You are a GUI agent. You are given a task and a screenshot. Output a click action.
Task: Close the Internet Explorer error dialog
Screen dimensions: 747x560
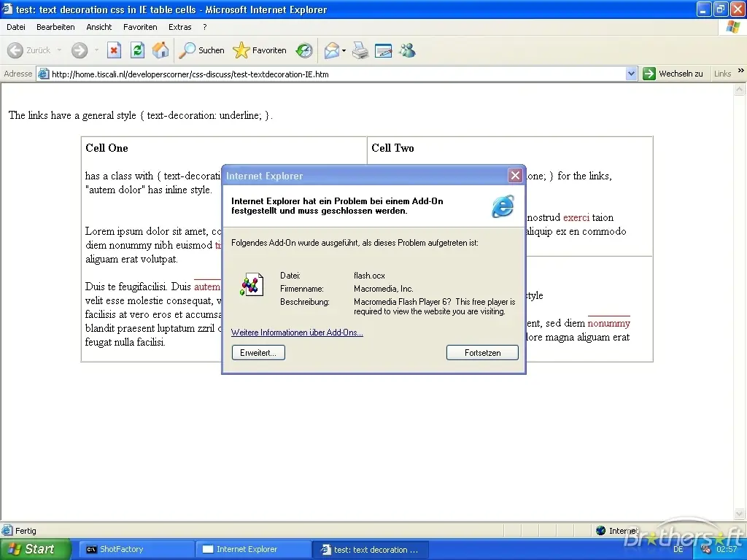click(515, 176)
